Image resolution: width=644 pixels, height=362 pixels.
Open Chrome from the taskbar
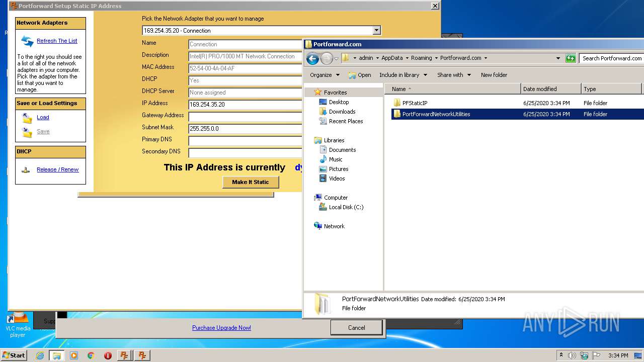(91, 355)
